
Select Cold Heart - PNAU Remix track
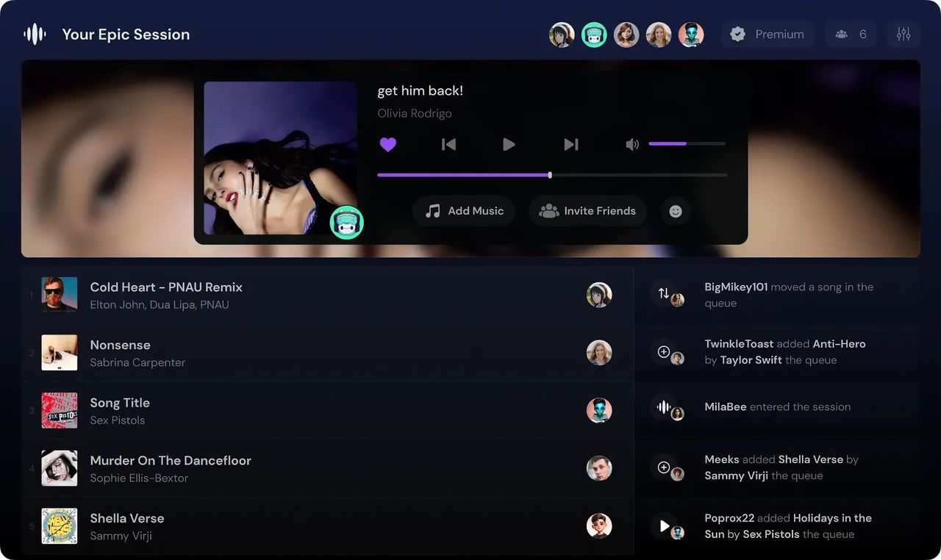[x=166, y=287]
